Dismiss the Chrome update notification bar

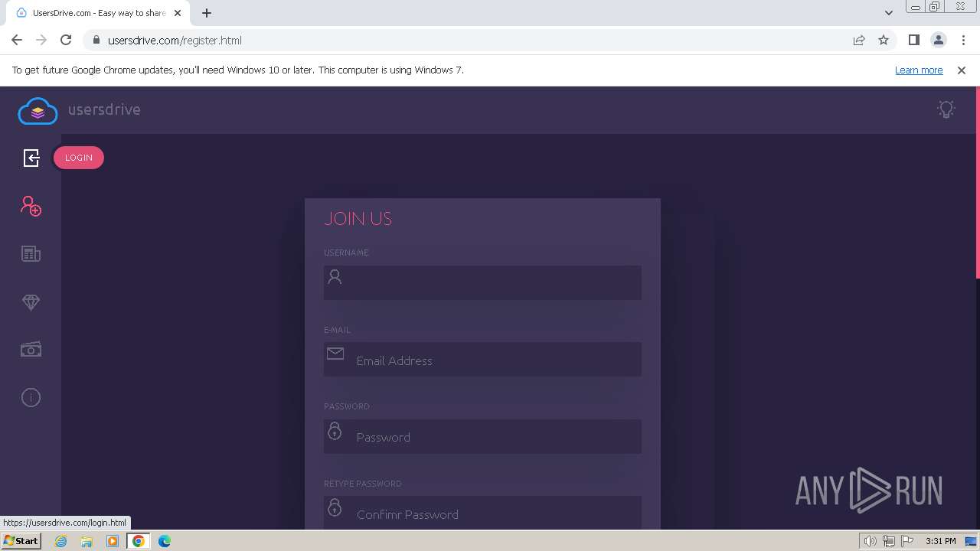click(962, 70)
